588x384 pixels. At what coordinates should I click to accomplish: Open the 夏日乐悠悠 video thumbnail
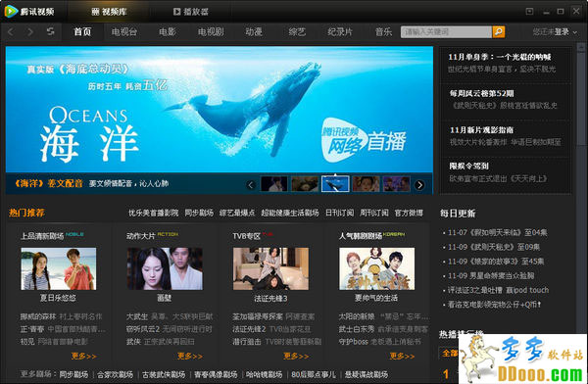point(59,268)
